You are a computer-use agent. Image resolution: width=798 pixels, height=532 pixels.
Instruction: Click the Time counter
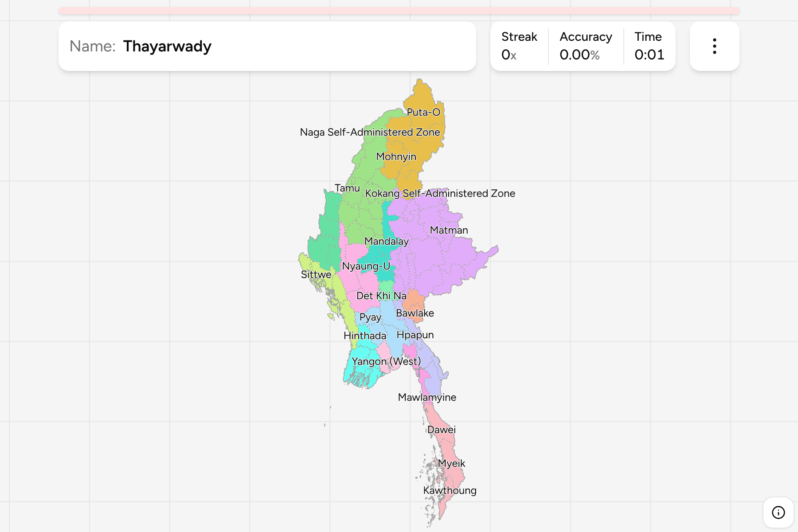tap(649, 46)
